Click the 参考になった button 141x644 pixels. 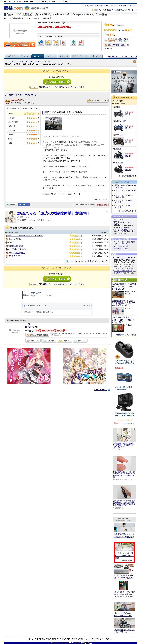click(x=102, y=205)
